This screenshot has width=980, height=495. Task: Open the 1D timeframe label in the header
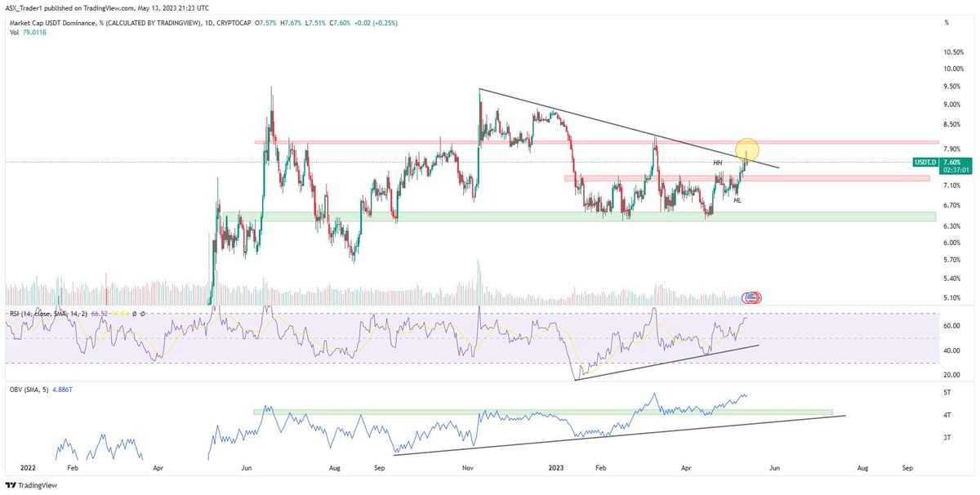click(x=207, y=22)
